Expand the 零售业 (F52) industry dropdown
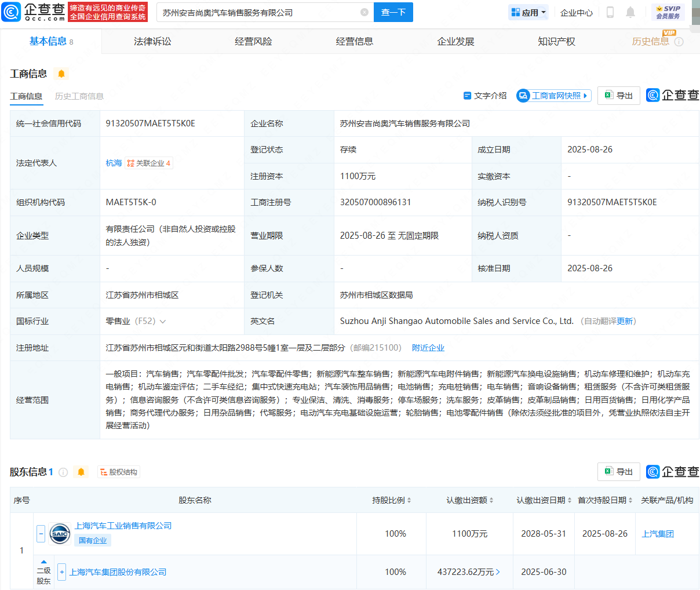Screen dimensions: 700x590 click(163, 322)
